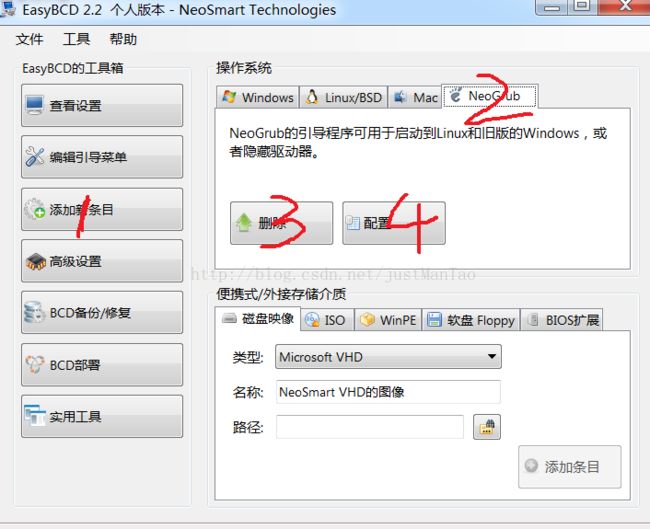This screenshot has height=529, width=650.
Task: Click the 配置 button for NeoGrub
Action: click(394, 223)
